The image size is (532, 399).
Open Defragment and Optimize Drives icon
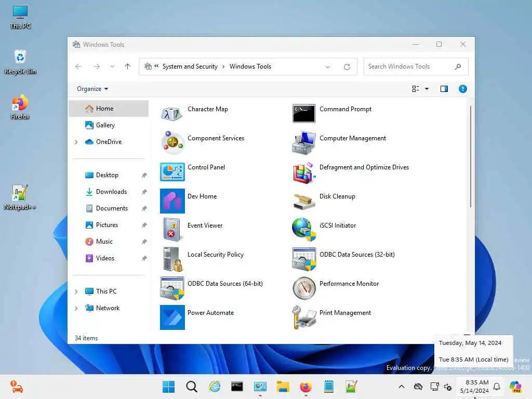303,172
